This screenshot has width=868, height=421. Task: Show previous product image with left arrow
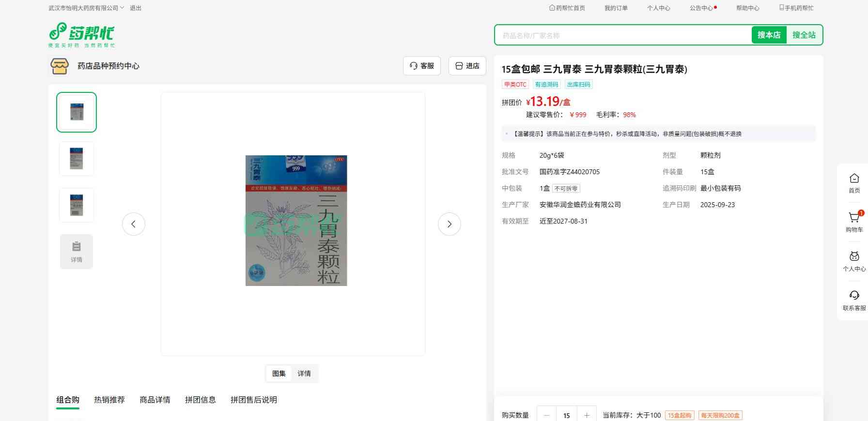pyautogui.click(x=134, y=224)
